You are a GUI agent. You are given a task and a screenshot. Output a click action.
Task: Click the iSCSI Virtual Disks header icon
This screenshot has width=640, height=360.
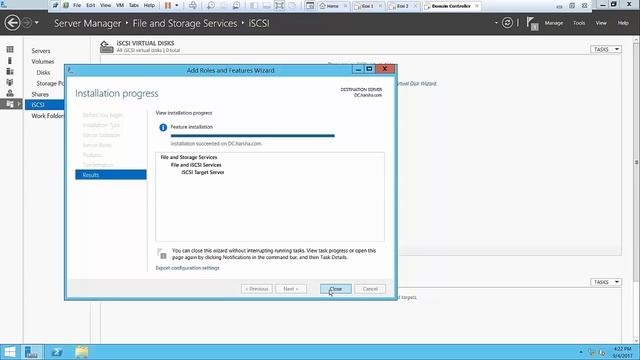point(107,47)
